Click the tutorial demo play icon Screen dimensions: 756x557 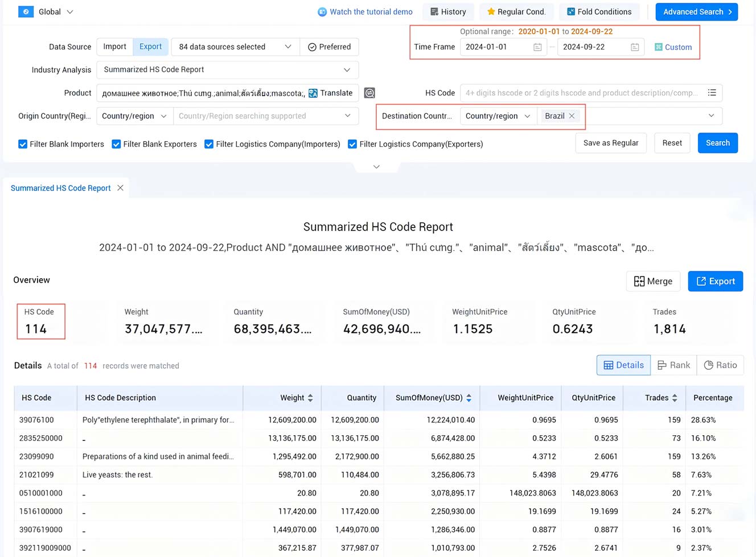[322, 11]
